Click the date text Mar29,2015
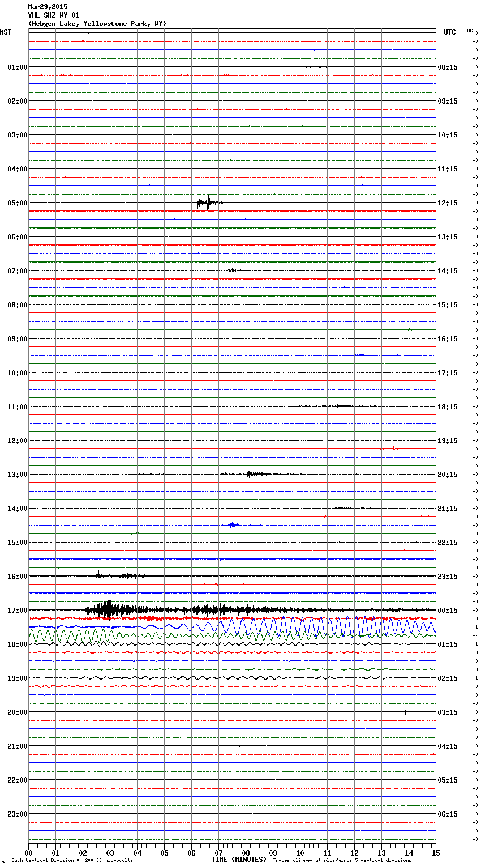Screen dimensions: 481x868 tap(48, 7)
